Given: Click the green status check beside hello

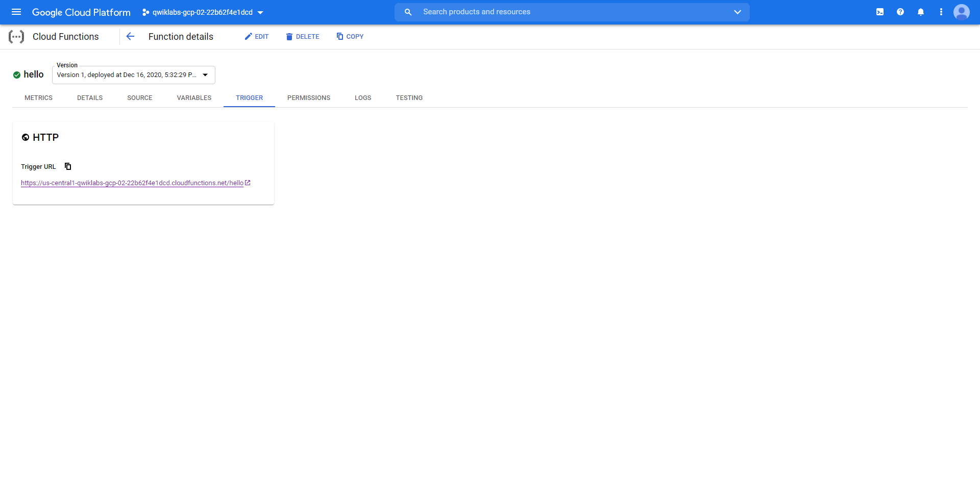Looking at the screenshot, I should [x=17, y=75].
